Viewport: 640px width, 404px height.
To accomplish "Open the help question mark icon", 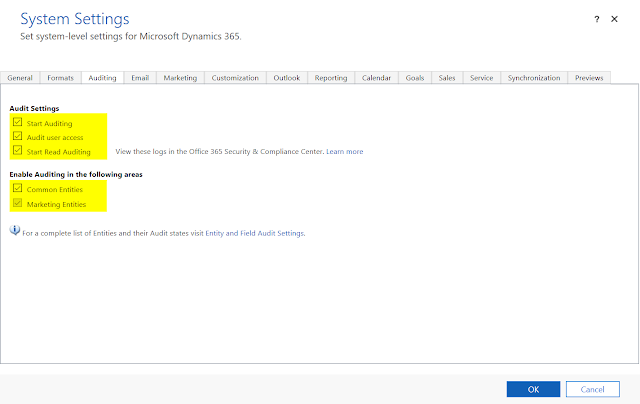I will coord(597,19).
